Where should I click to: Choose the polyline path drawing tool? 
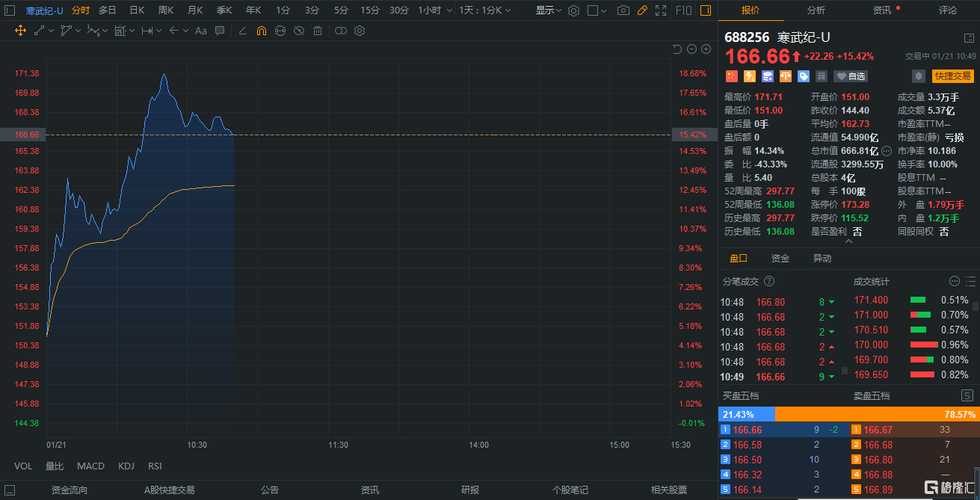(66, 31)
